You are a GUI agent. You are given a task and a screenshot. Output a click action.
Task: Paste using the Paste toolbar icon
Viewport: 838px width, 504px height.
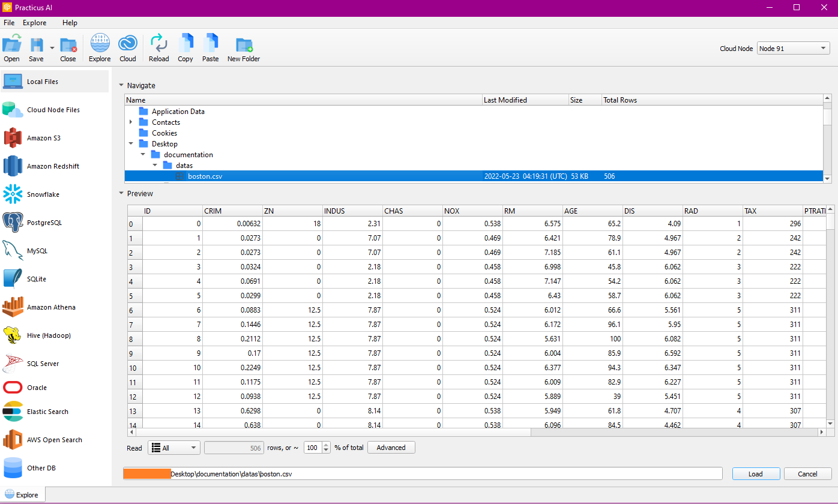(x=211, y=48)
